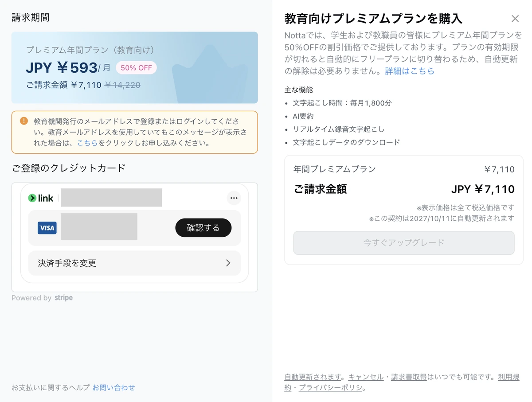Open the プライバシーポリシ link
Image resolution: width=532 pixels, height=402 pixels.
[x=331, y=388]
